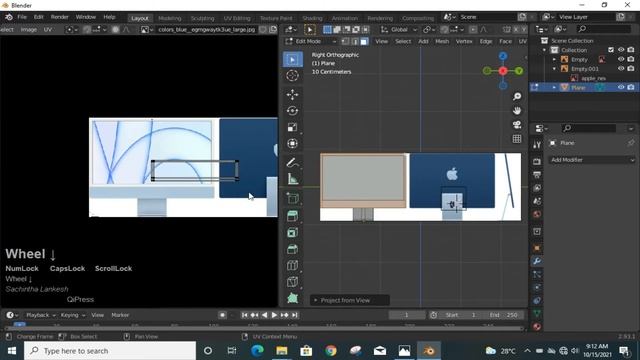Open the Mesh menu in viewport header
Screen dimensions: 640x360
coord(442,41)
